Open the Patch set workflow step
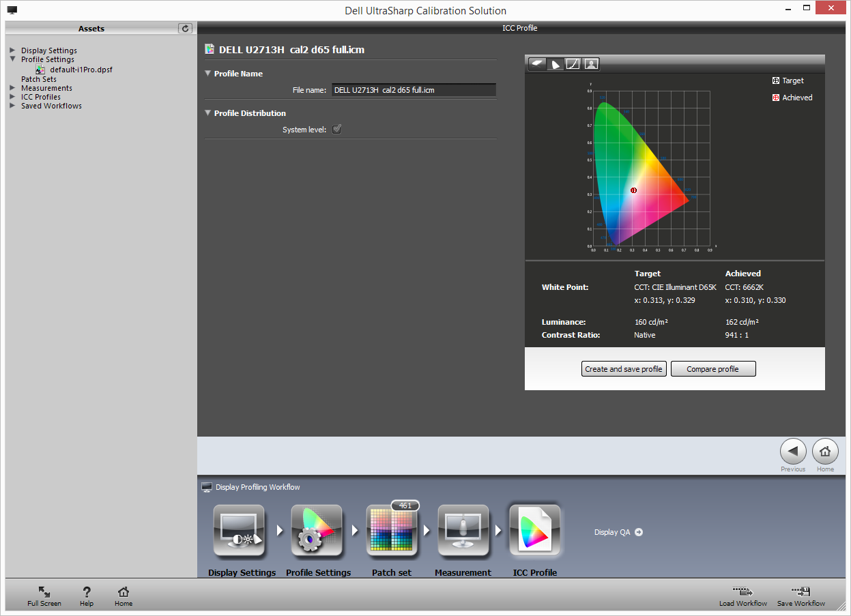Screen dimensions: 851x616 [392, 531]
